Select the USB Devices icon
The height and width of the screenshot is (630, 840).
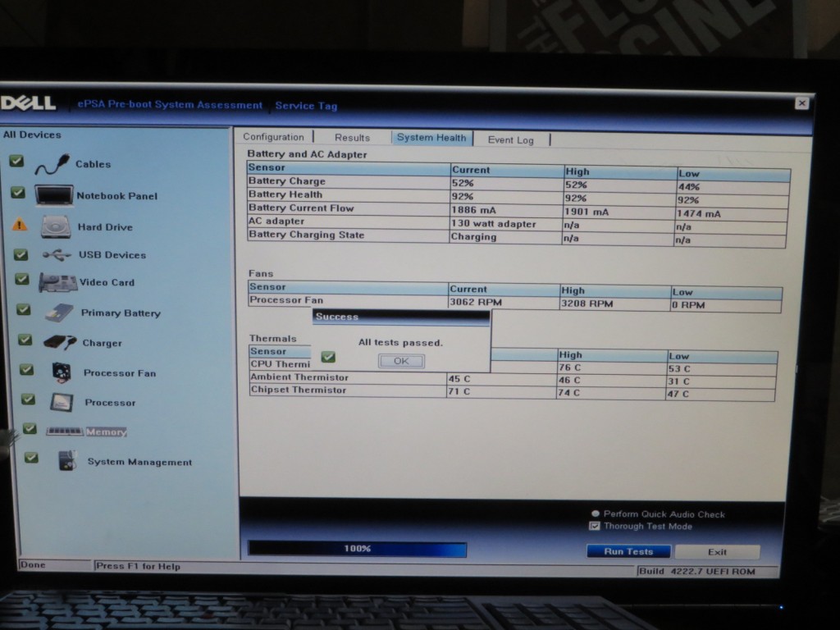point(57,255)
